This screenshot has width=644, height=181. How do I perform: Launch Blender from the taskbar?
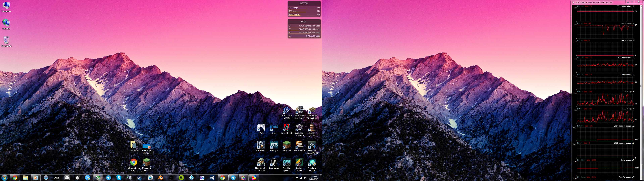[x=160, y=178]
